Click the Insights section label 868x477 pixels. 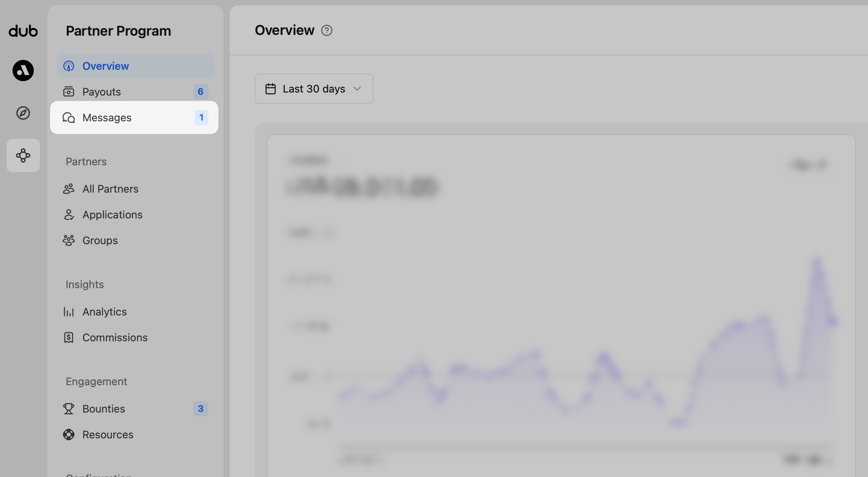(85, 284)
